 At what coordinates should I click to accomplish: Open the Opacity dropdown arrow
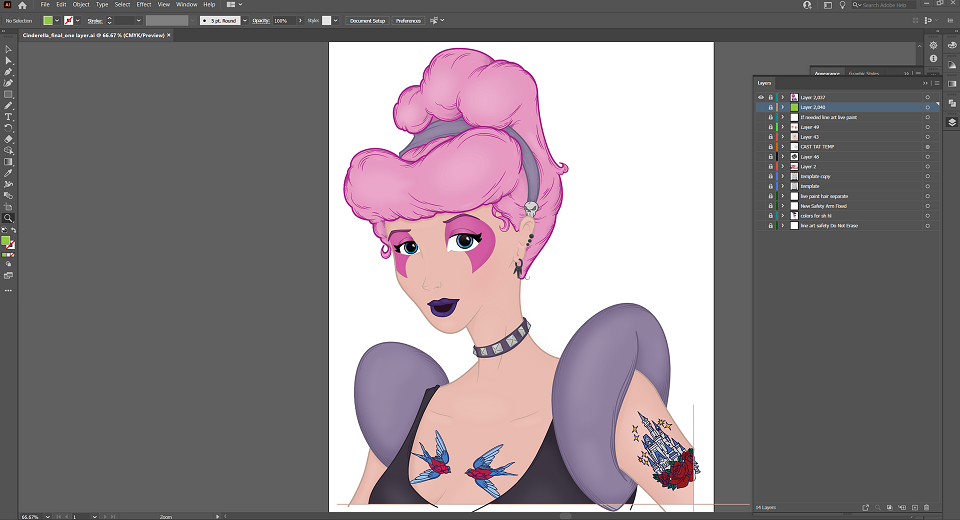(x=300, y=21)
